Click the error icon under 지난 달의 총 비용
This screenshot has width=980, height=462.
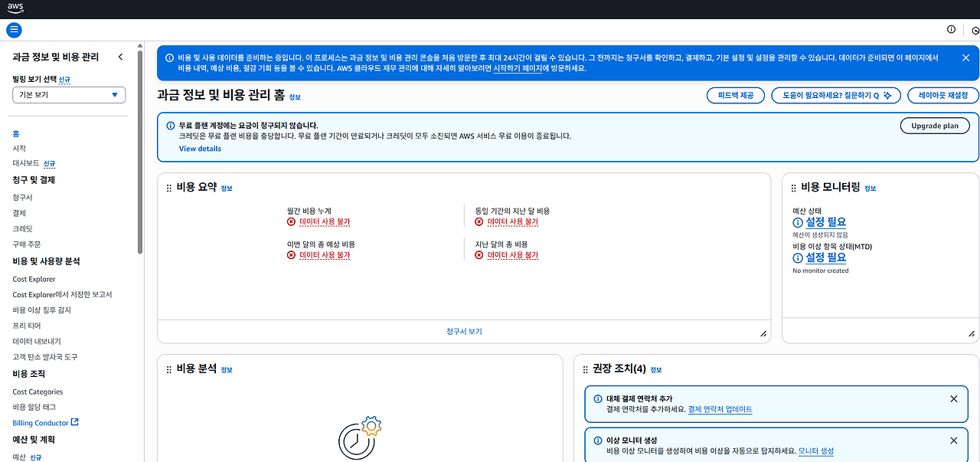[479, 255]
